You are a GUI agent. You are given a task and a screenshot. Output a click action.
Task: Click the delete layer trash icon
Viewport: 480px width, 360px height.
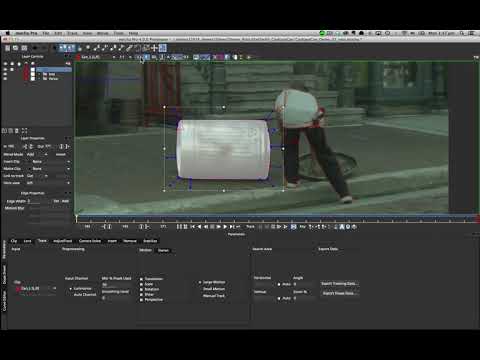click(x=16, y=131)
